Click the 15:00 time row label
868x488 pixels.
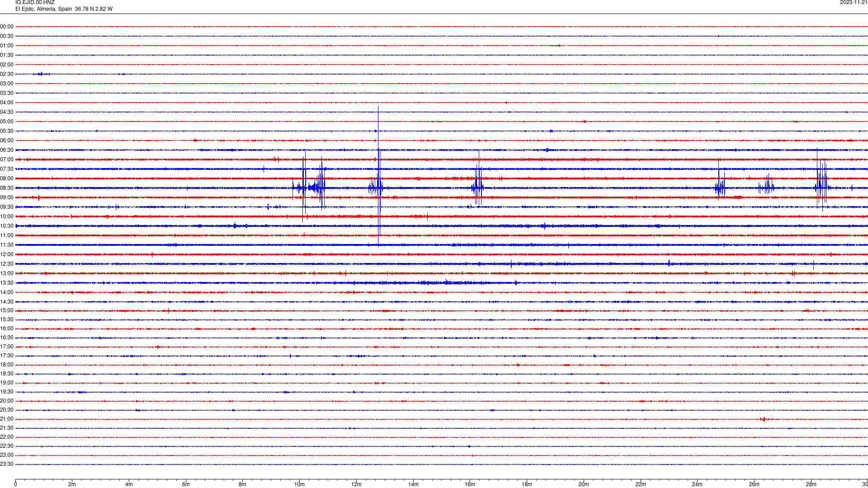(7, 310)
